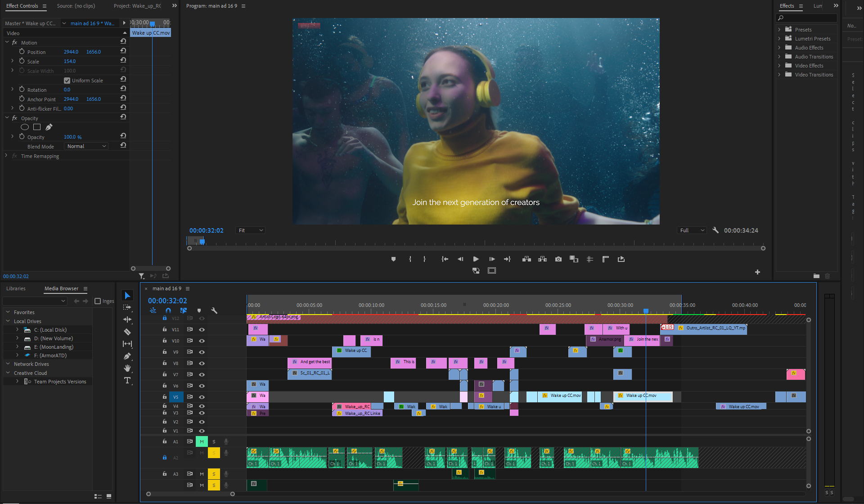The height and width of the screenshot is (504, 864).
Task: Uncheck the Uniform Scale checkbox
Action: (x=67, y=81)
